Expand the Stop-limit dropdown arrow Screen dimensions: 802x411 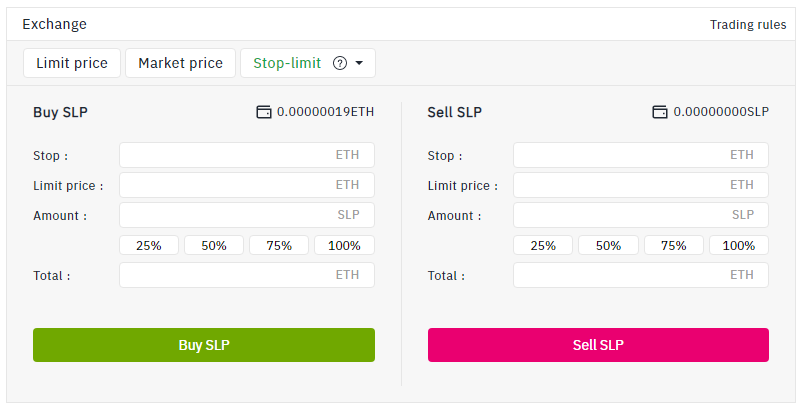359,63
